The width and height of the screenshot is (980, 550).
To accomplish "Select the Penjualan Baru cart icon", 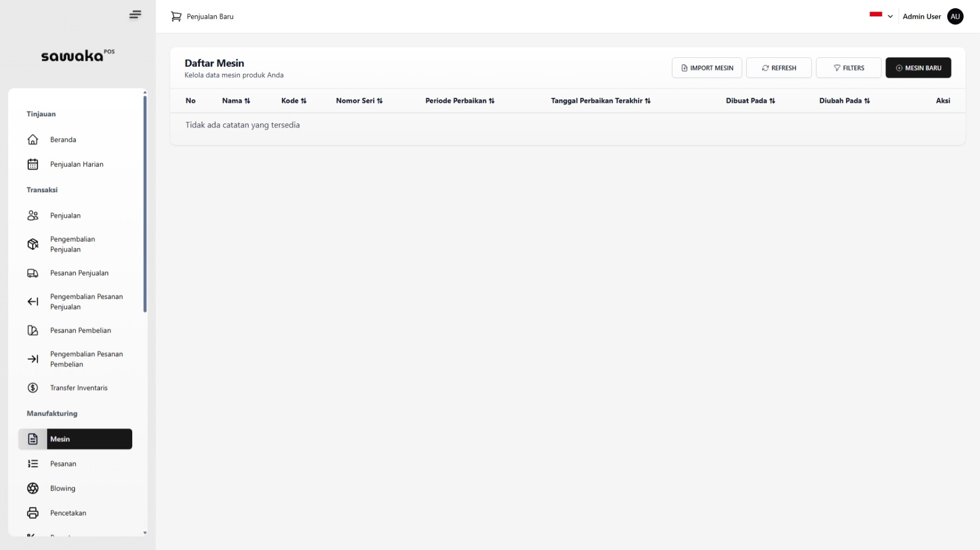I will coord(176,16).
